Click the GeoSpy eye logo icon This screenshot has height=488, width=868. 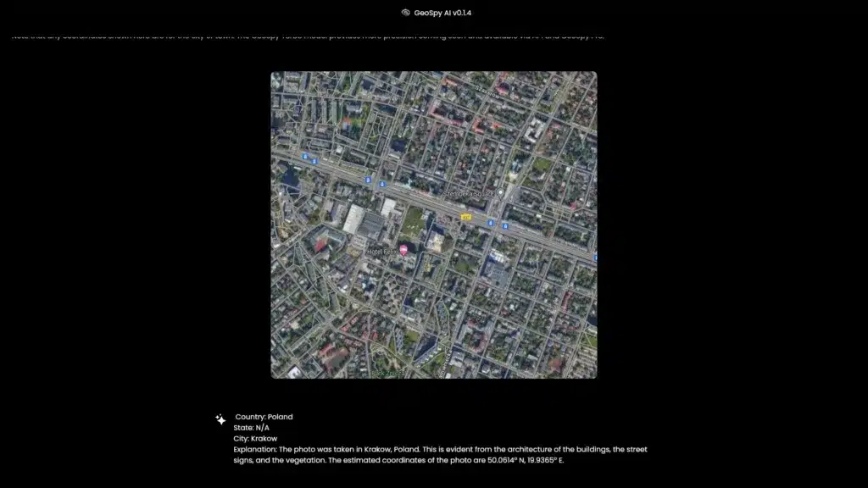405,12
